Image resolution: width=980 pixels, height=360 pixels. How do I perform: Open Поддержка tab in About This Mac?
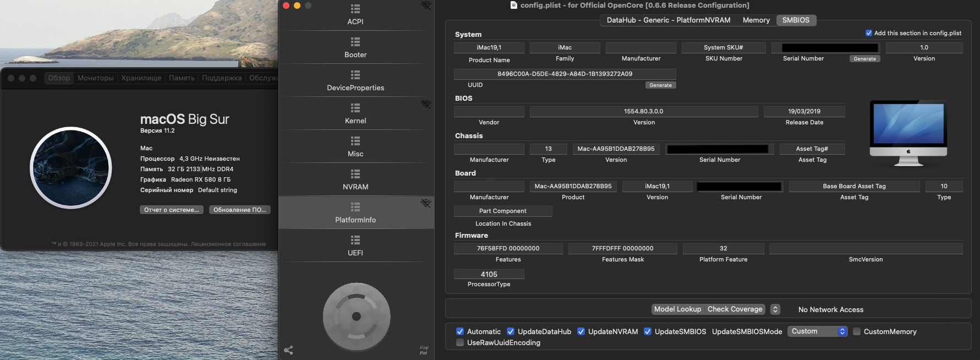(x=222, y=78)
